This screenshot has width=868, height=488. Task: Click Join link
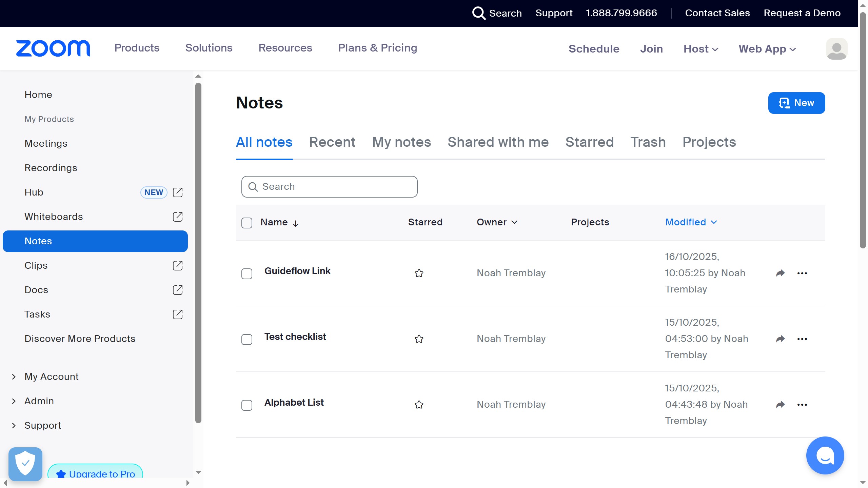click(x=651, y=49)
